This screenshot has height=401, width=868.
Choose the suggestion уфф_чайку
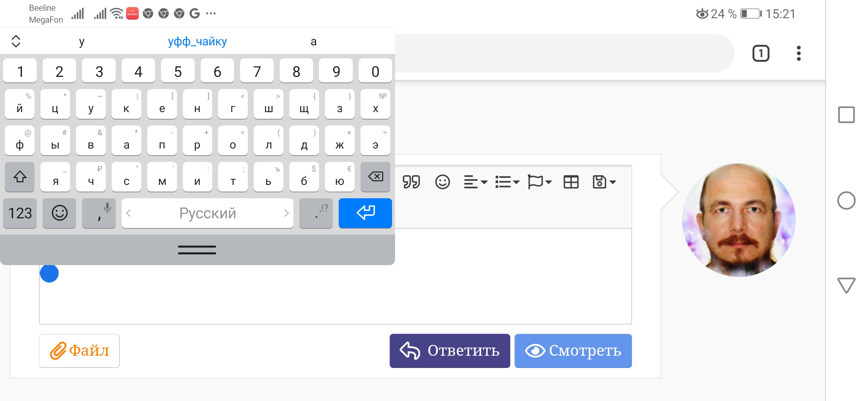coord(197,41)
